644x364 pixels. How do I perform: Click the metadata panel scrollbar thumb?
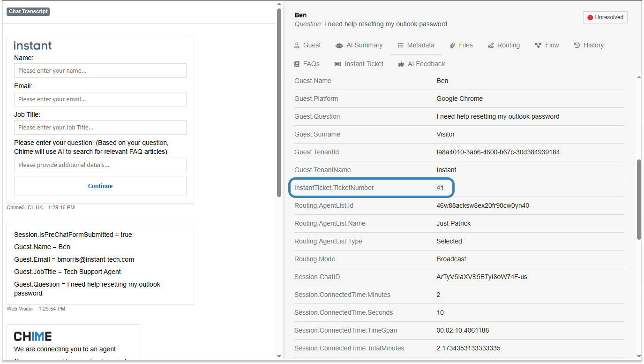[x=639, y=199]
